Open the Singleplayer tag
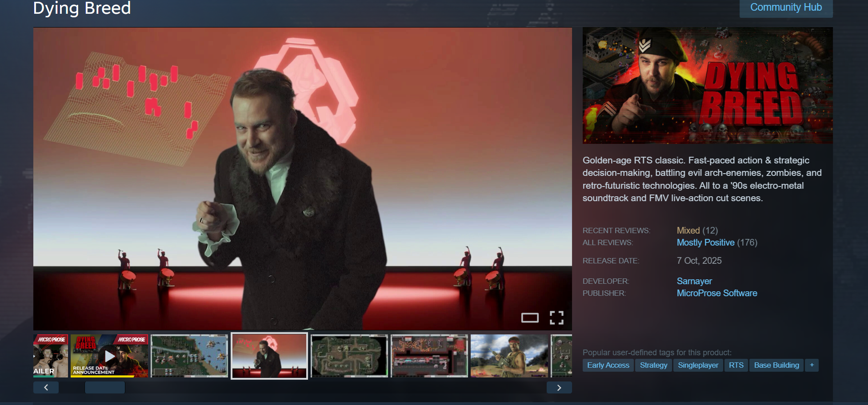 (698, 365)
